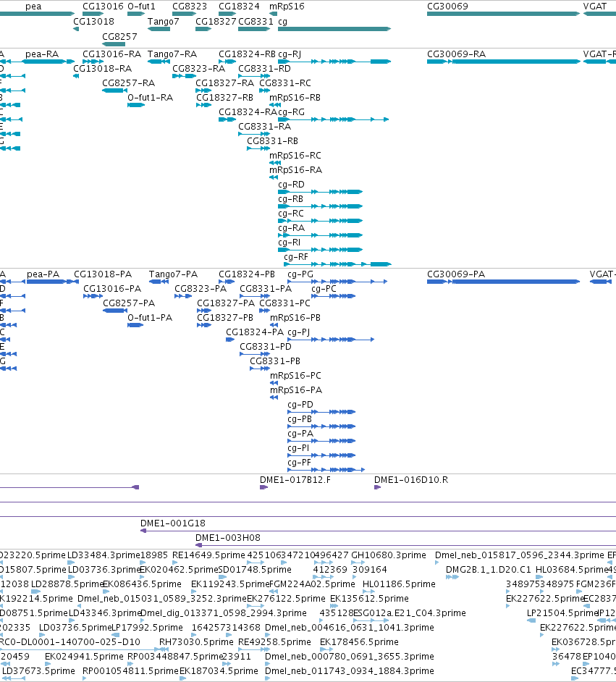Click the O-fut1-PA protein feature
Viewport: 616px width, 682px height.
pos(135,325)
